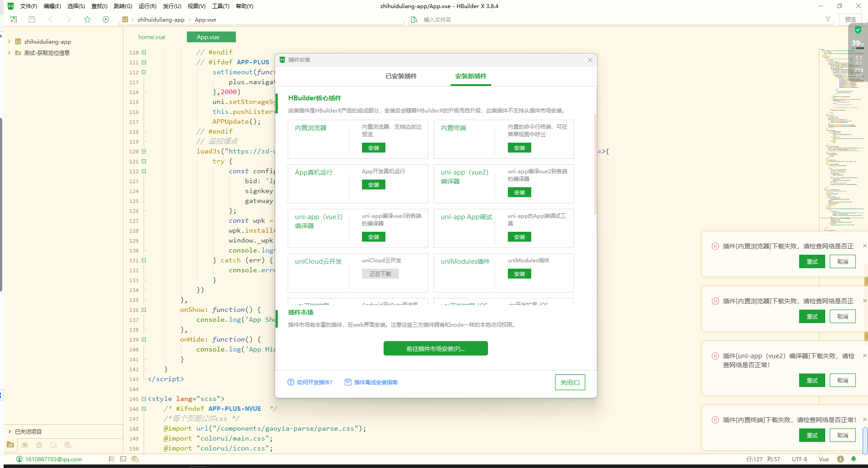The height and width of the screenshot is (468, 868).
Task: Collapse code fold at line 139
Action: point(144,339)
